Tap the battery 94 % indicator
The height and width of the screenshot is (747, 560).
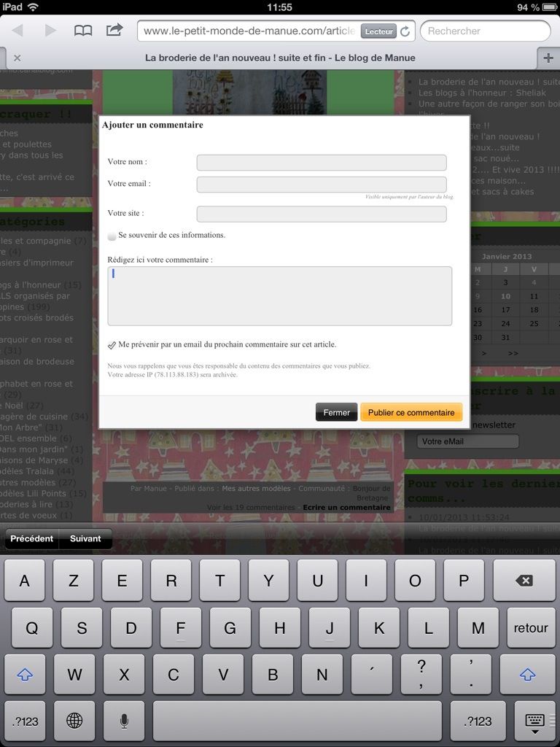tap(537, 7)
